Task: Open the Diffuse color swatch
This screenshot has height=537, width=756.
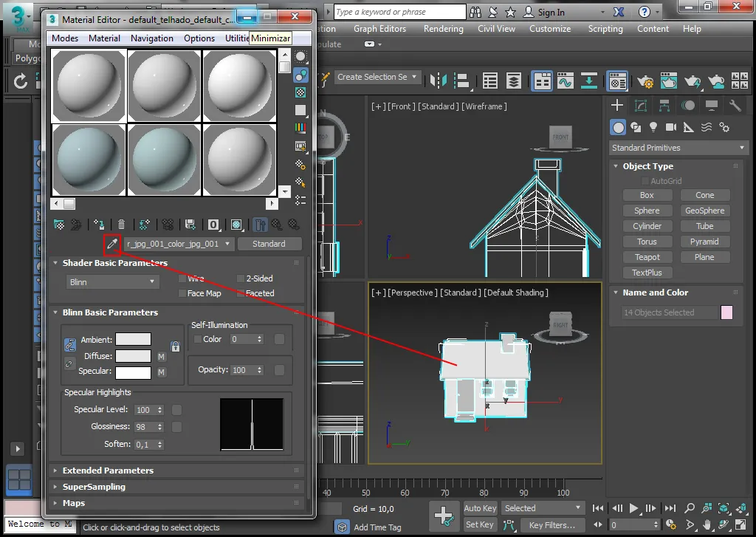Action: coord(133,356)
